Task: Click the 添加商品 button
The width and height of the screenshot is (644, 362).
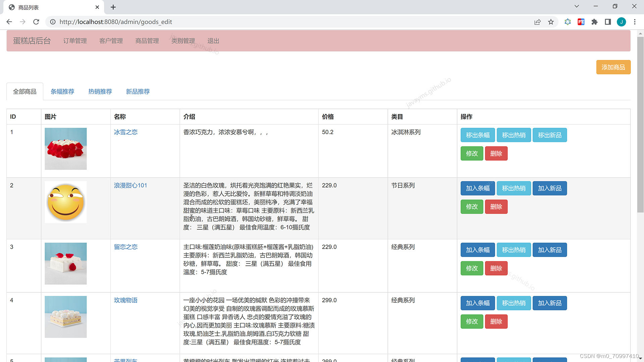Action: click(613, 67)
